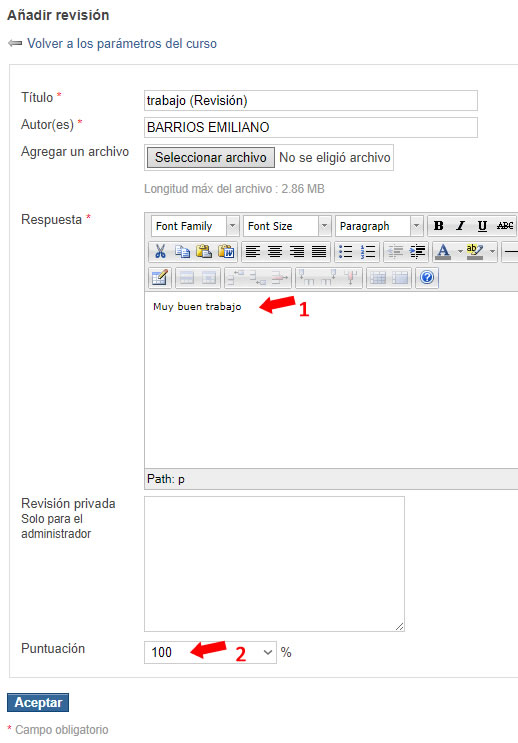Go back via Volver a los parámetros link
Screen dimensions: 518x743
[x=122, y=44]
